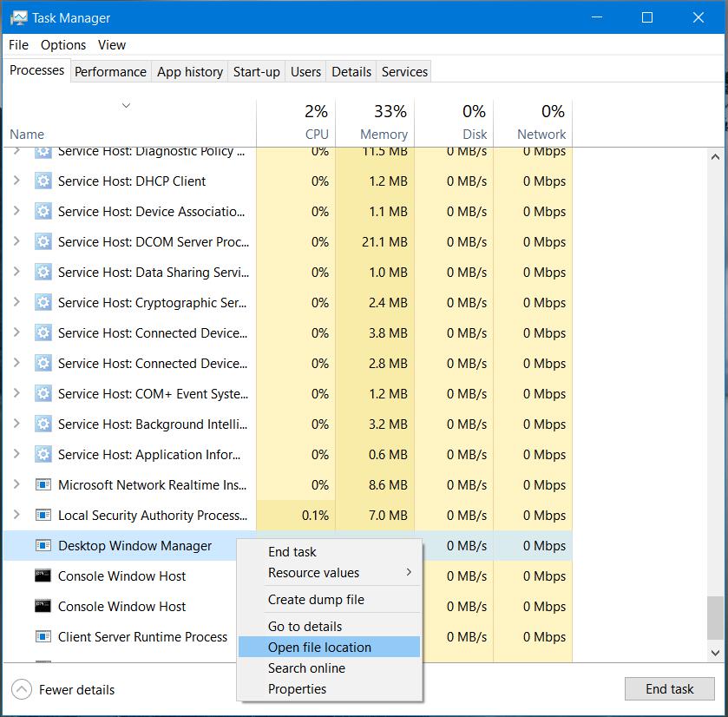Open the View menu

pos(111,45)
